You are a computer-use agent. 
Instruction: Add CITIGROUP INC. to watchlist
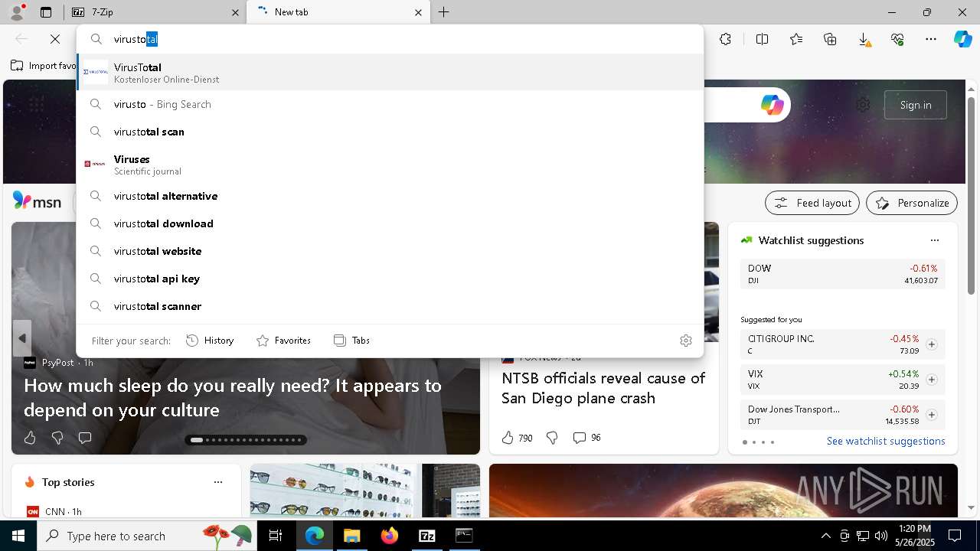[x=931, y=344]
